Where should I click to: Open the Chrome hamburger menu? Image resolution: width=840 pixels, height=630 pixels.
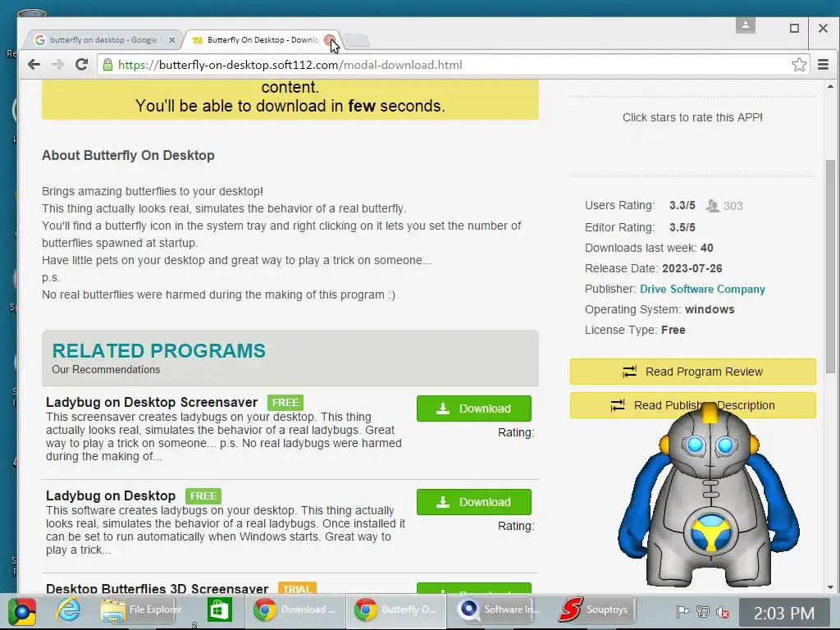pos(824,65)
